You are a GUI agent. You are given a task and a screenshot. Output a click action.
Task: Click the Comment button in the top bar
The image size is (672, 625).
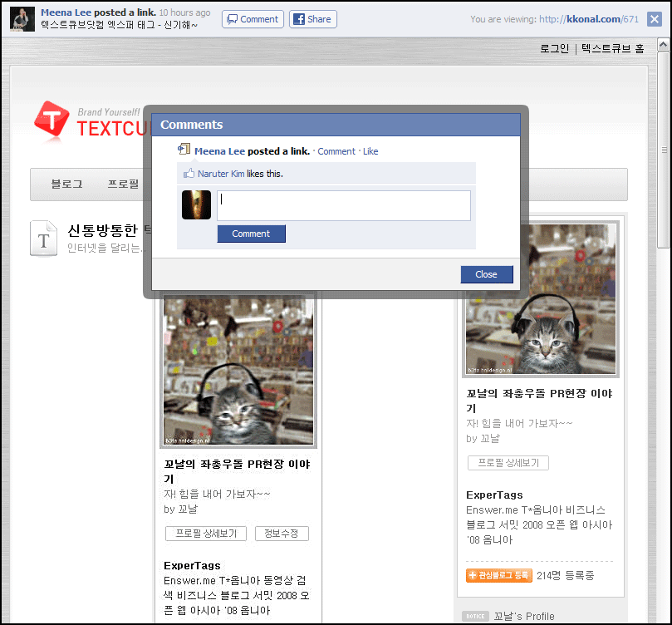tap(253, 19)
